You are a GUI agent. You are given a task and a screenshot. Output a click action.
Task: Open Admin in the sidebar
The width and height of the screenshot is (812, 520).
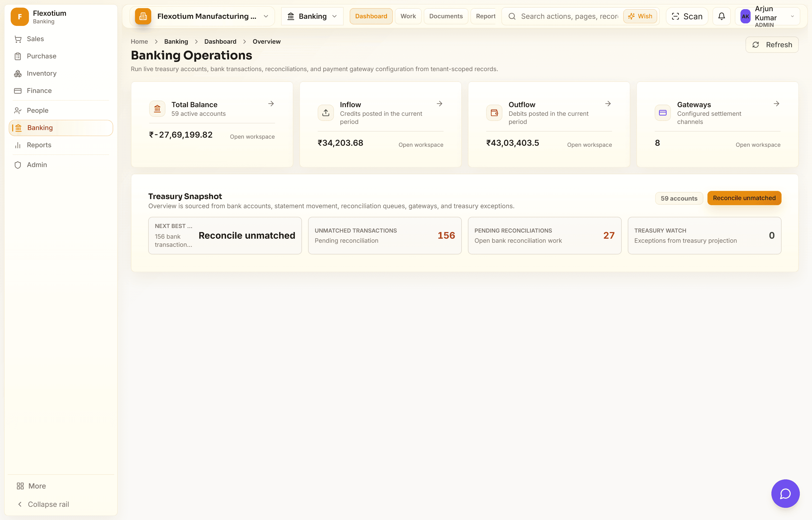(x=61, y=165)
